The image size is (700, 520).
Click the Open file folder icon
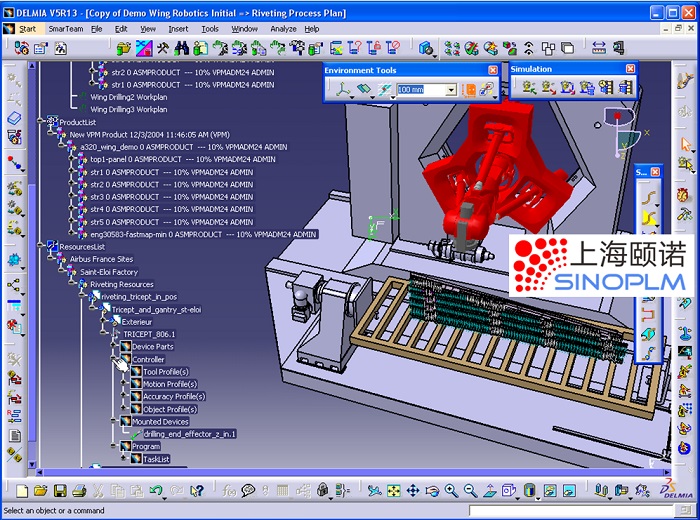coord(41,491)
